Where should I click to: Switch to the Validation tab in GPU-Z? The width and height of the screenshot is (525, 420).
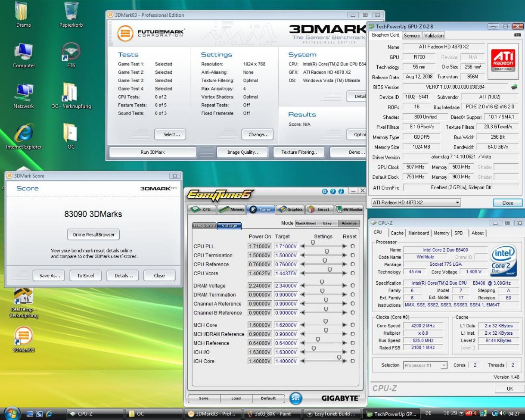[x=434, y=35]
